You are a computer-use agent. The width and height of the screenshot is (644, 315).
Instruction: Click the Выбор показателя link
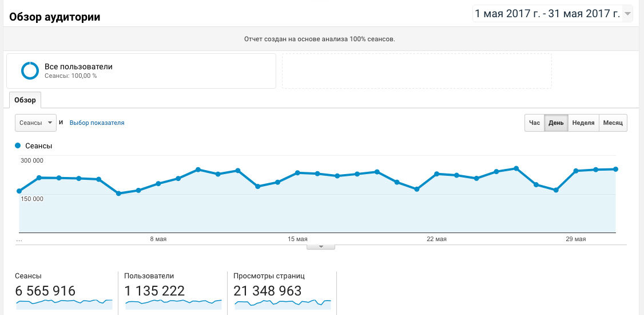[x=97, y=123]
